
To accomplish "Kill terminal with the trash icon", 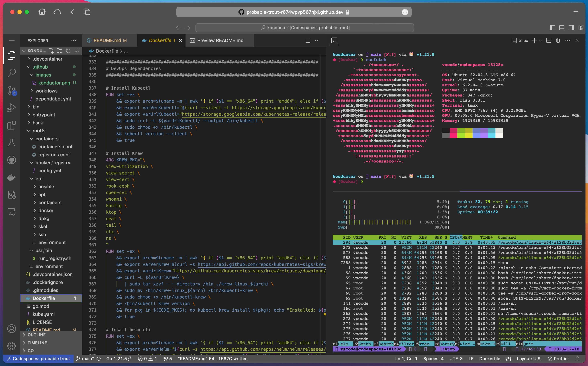I will [x=558, y=40].
